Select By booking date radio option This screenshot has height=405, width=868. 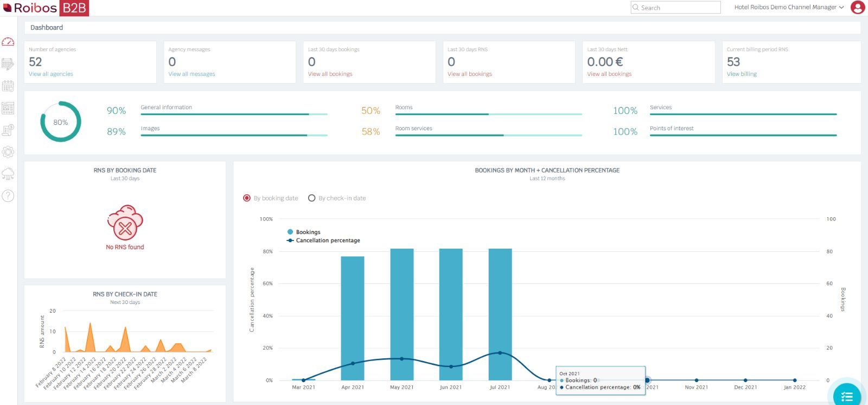[x=247, y=198]
